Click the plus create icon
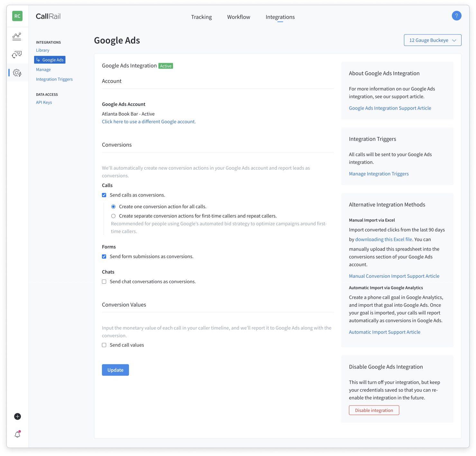This screenshot has height=456, width=476. point(18,416)
